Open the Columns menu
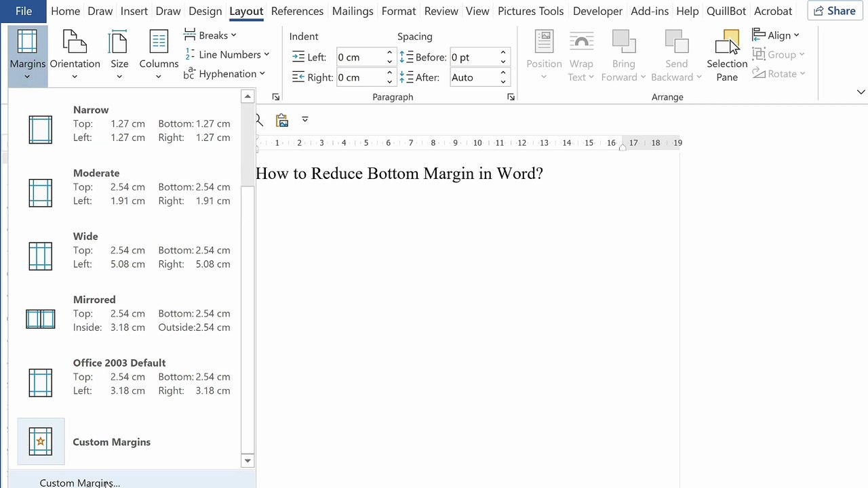This screenshot has width=868, height=488. pos(159,56)
